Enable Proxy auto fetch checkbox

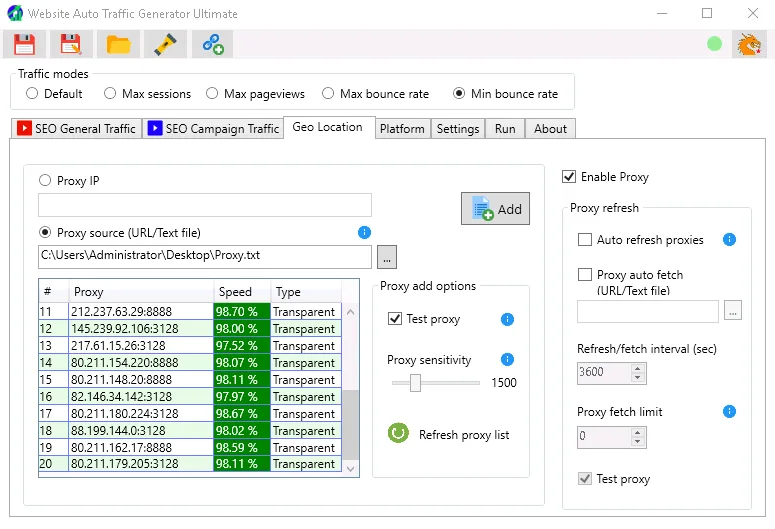[585, 275]
